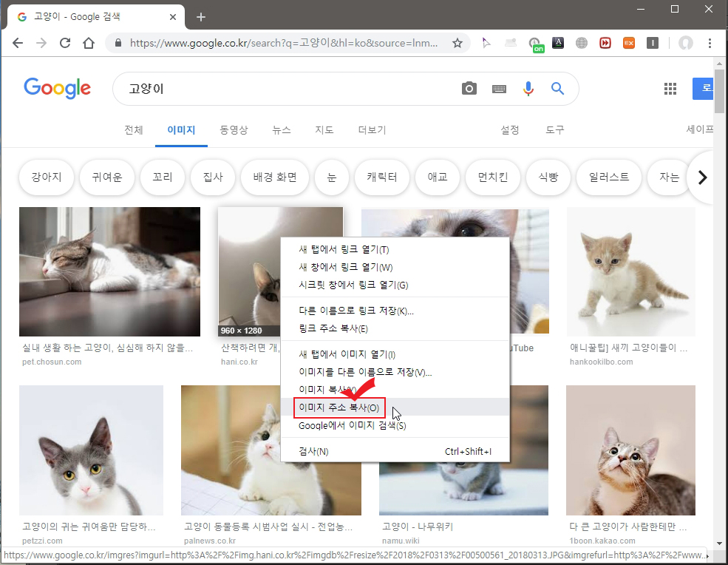728x565 pixels.
Task: Click the search-by-image camera icon
Action: pos(469,88)
